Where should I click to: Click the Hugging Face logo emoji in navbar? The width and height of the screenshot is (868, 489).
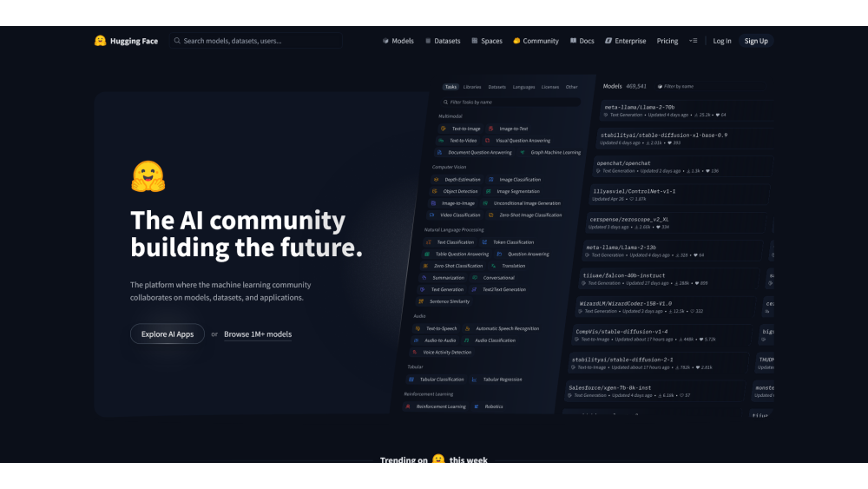101,41
